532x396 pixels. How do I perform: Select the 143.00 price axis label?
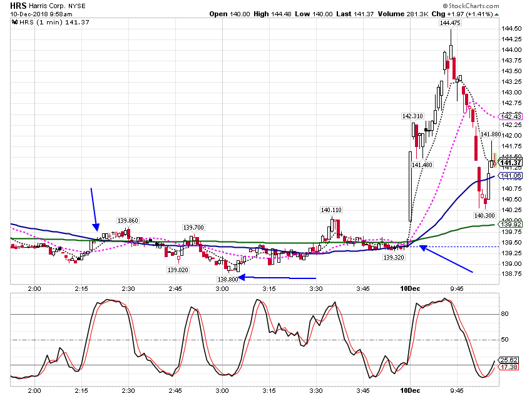point(511,92)
